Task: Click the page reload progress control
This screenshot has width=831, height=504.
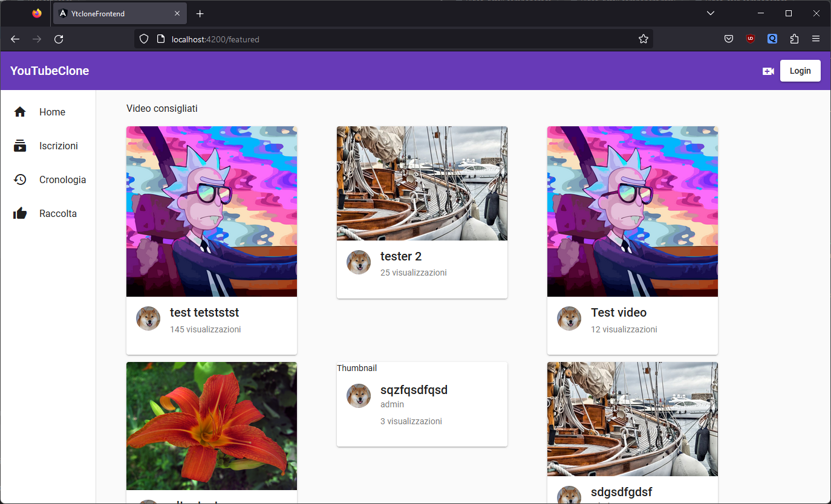Action: tap(59, 39)
